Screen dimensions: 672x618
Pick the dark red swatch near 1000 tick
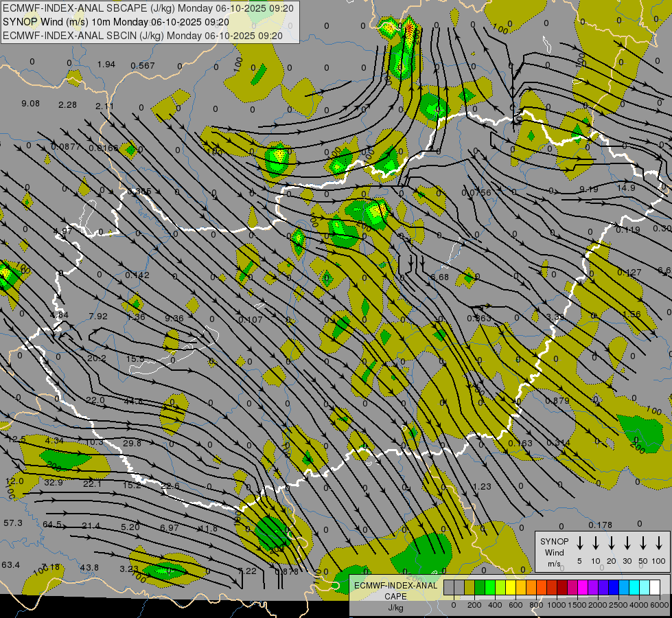pyautogui.click(x=562, y=588)
